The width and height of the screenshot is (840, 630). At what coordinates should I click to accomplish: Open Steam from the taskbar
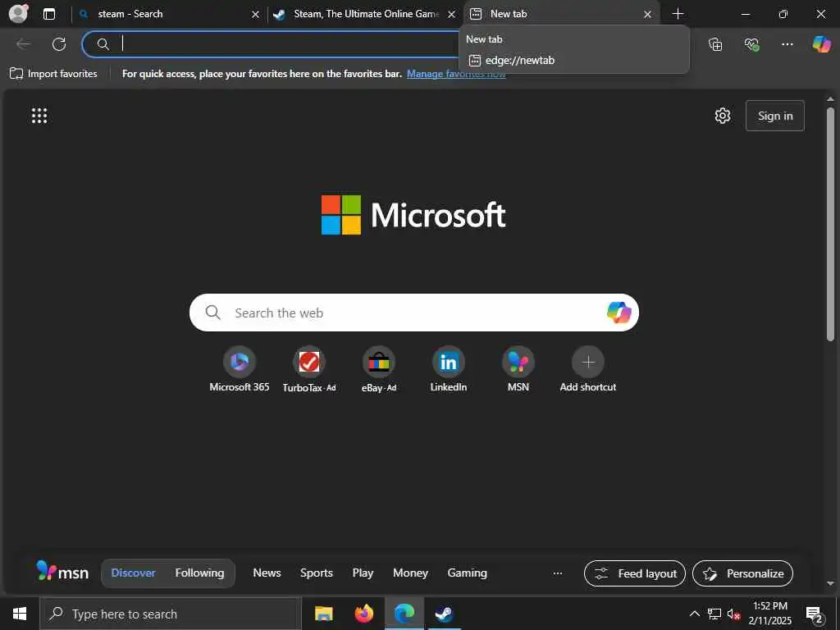tap(444, 614)
